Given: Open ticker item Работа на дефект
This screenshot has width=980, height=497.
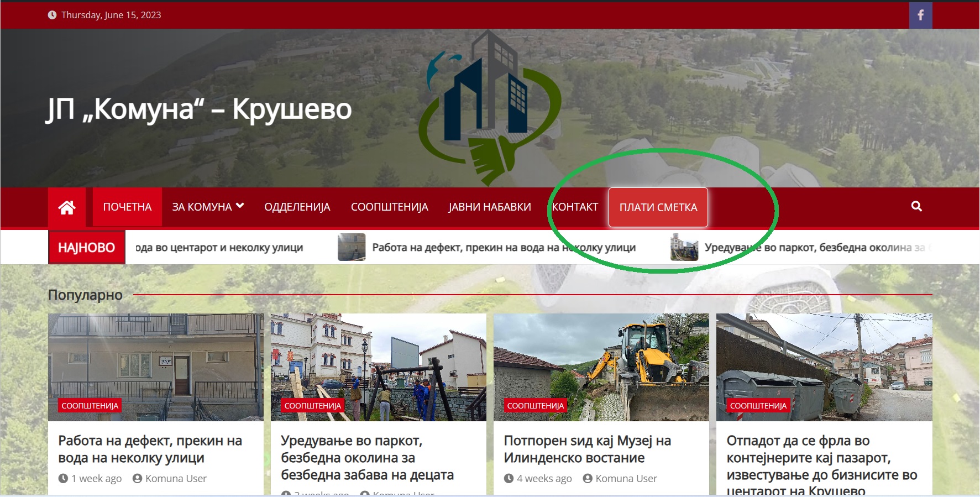Looking at the screenshot, I should click(504, 247).
